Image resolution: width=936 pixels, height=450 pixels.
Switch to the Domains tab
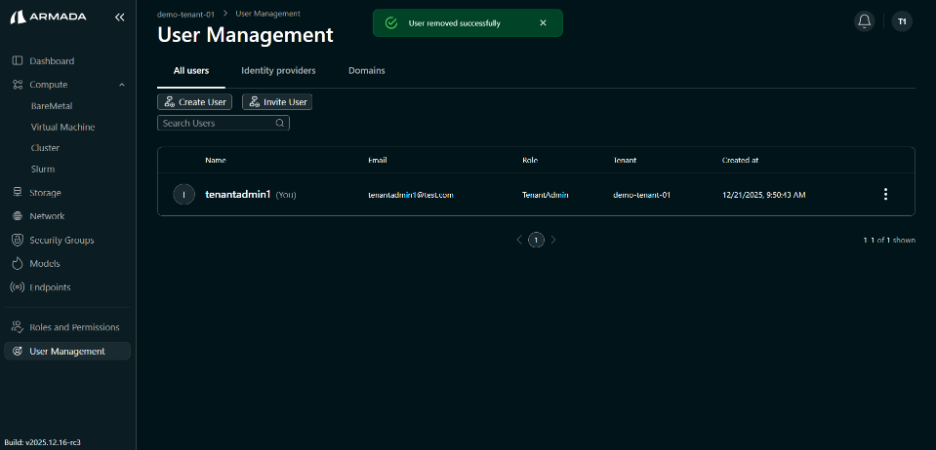tap(366, 71)
